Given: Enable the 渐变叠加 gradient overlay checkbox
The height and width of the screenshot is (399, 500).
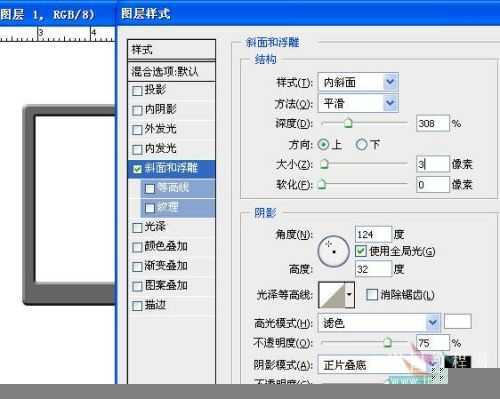Looking at the screenshot, I should 137,267.
